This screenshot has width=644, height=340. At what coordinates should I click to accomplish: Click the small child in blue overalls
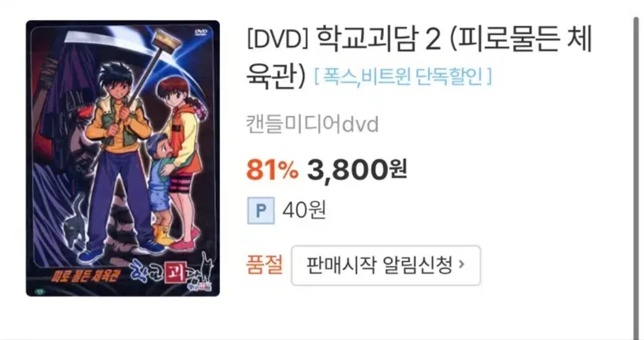(x=161, y=189)
